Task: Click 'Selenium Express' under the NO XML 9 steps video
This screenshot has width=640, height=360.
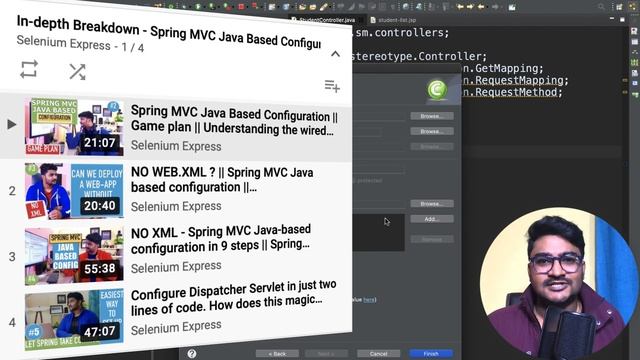Action: click(x=176, y=267)
